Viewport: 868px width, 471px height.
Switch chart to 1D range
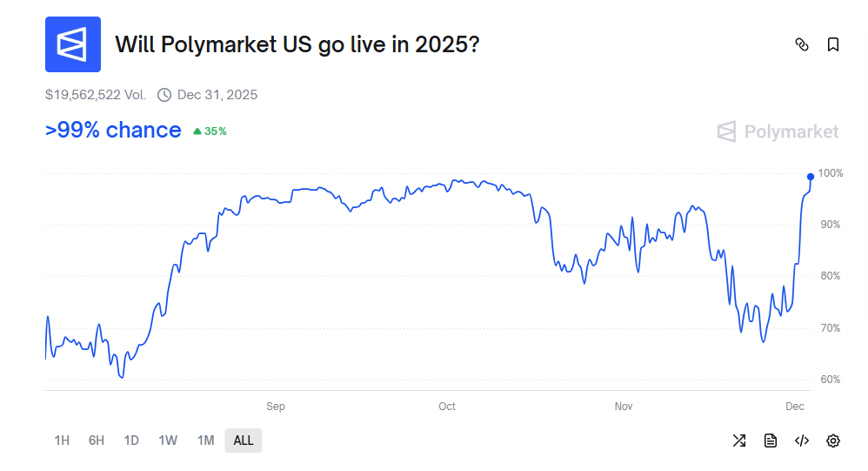point(131,441)
